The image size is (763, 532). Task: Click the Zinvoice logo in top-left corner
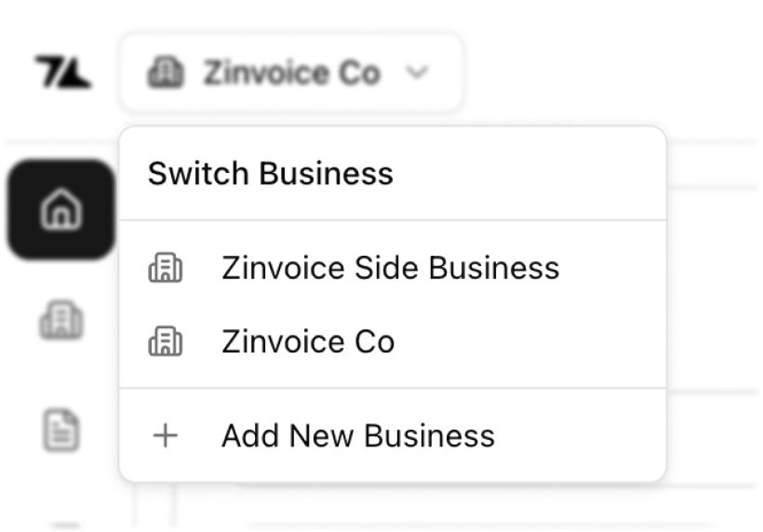[x=62, y=73]
